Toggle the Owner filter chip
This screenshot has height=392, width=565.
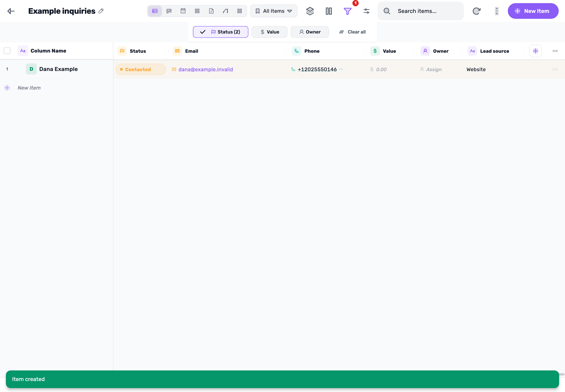(x=310, y=32)
